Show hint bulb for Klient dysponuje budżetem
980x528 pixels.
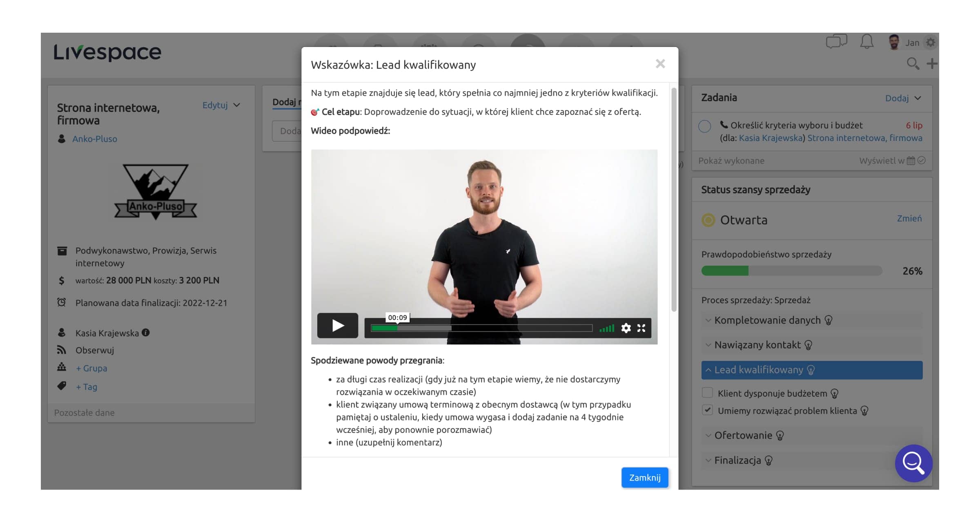[x=835, y=394]
